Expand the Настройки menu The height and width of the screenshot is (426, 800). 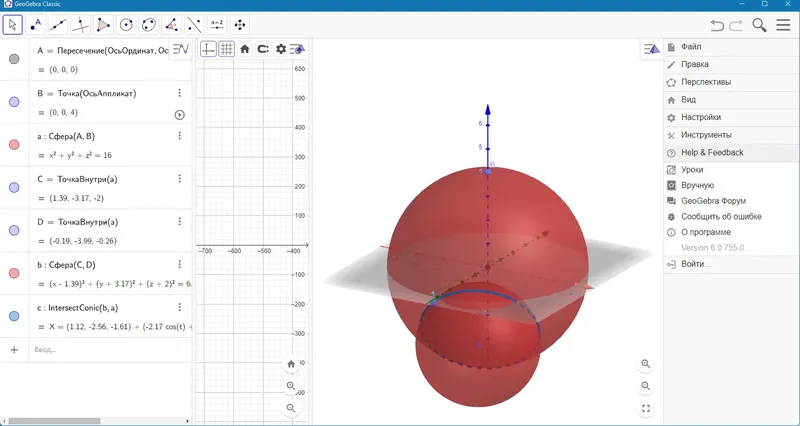[x=732, y=117]
